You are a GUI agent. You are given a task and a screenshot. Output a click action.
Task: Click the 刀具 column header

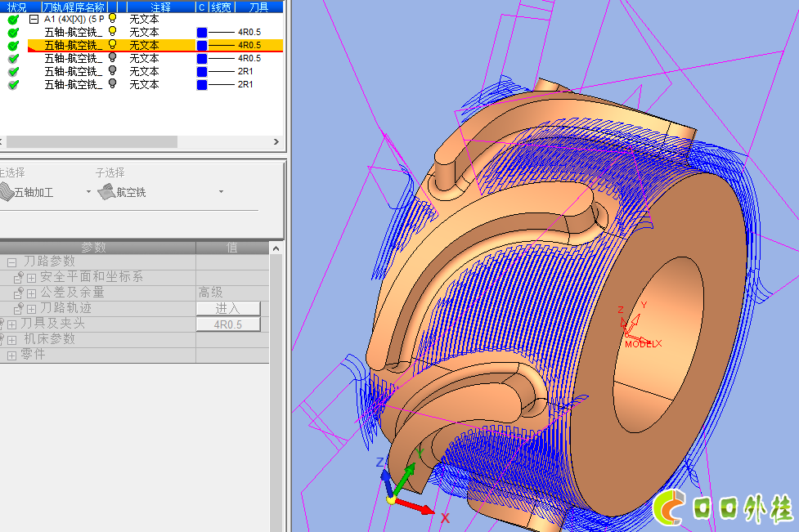point(258,7)
